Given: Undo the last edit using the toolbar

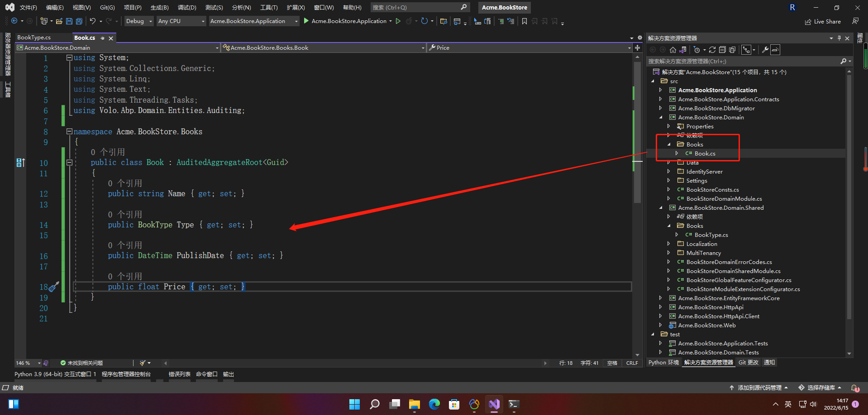Looking at the screenshot, I should tap(93, 21).
